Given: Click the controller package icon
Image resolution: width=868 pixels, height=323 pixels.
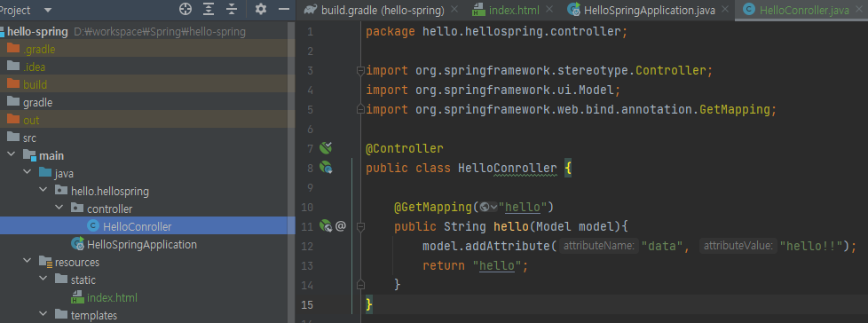Looking at the screenshot, I should (77, 209).
